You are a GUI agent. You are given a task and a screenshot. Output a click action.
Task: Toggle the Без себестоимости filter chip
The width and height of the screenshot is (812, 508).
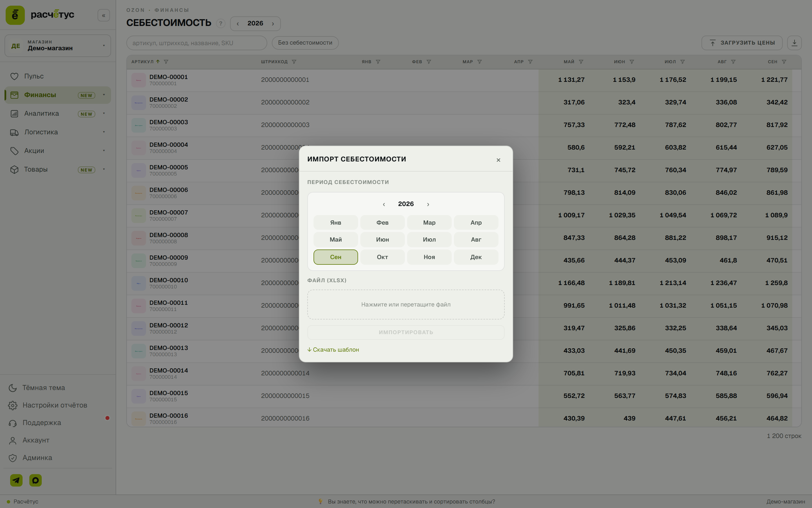pos(305,43)
